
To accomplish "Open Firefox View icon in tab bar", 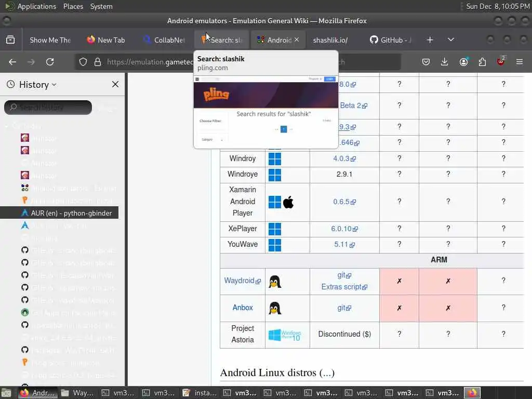I will point(10,40).
